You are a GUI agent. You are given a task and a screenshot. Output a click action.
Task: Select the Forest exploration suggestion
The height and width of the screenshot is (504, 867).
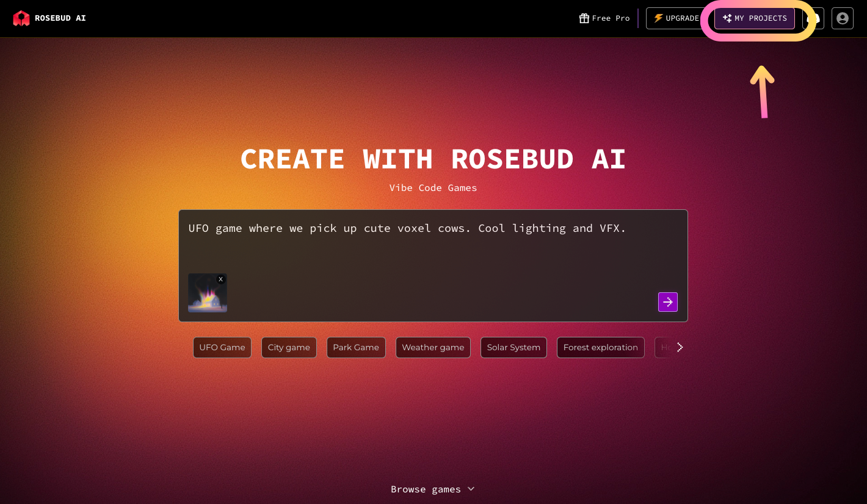click(x=601, y=347)
